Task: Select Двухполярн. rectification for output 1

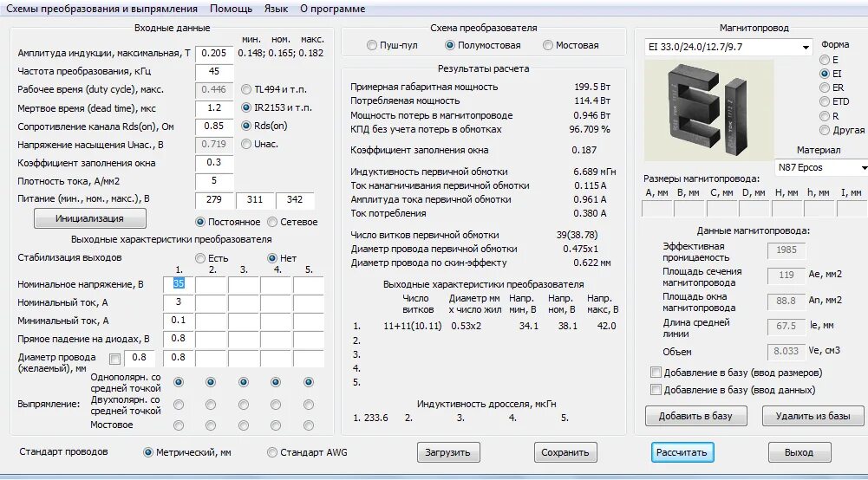Action: pos(179,405)
